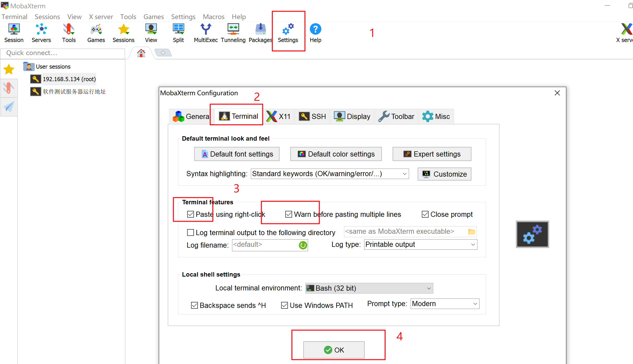Click Expert settings button

tap(432, 154)
